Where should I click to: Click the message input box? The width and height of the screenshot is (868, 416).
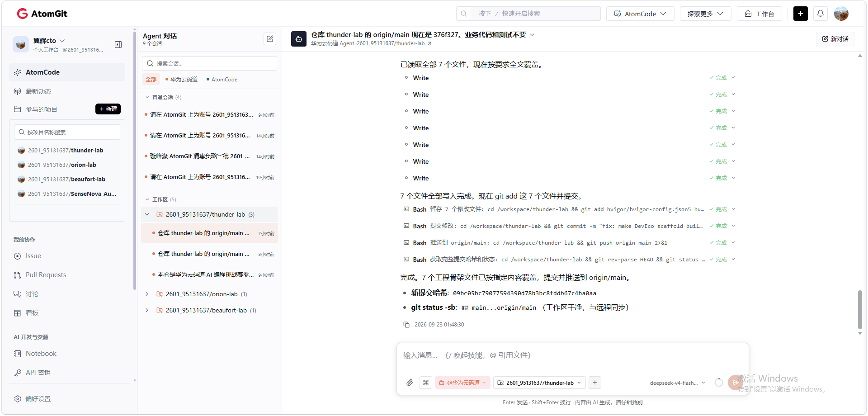click(x=572, y=355)
